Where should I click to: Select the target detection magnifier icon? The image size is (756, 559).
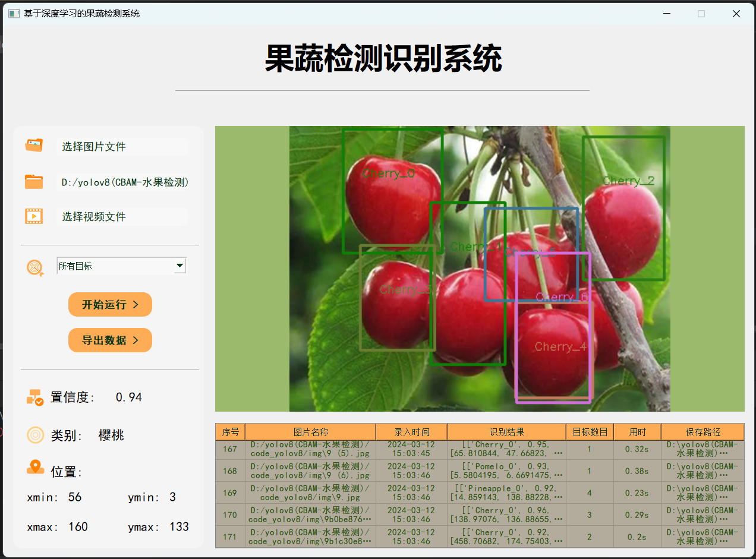(35, 267)
